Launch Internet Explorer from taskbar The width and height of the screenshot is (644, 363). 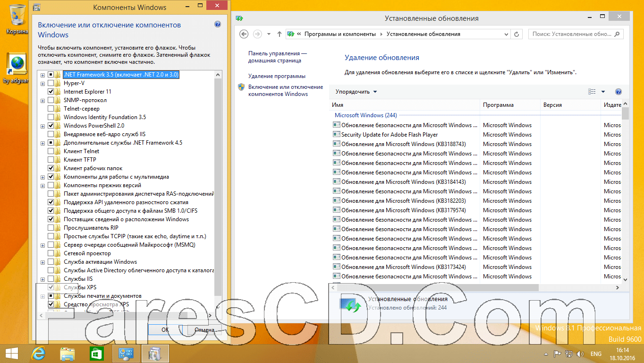click(38, 353)
